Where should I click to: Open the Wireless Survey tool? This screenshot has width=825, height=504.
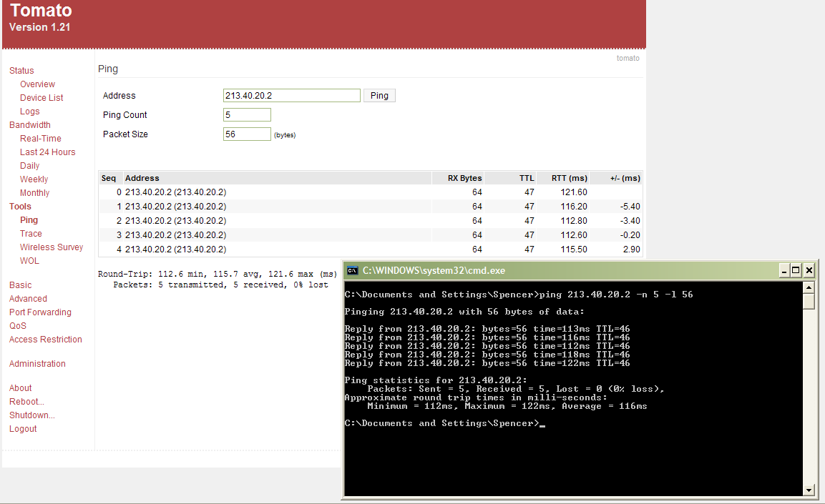coord(52,247)
